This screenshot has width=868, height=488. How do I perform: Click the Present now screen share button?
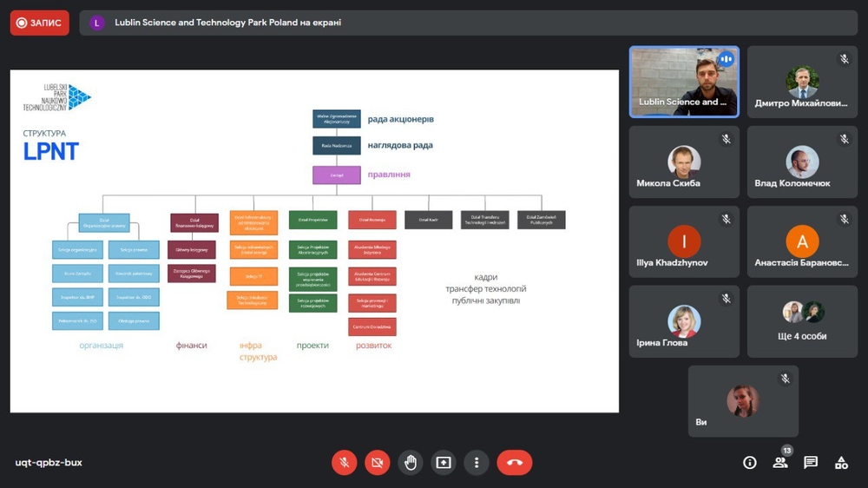444,463
